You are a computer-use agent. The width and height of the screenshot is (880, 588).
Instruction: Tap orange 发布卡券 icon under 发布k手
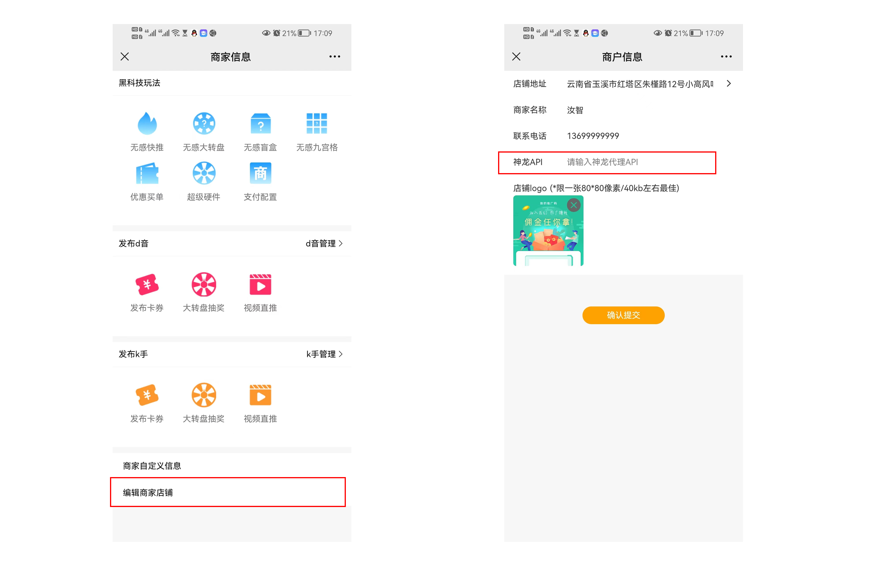pos(147,395)
